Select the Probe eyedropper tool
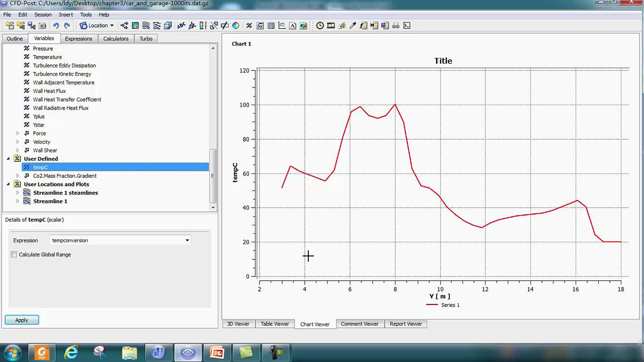644x362 pixels. (x=353, y=26)
